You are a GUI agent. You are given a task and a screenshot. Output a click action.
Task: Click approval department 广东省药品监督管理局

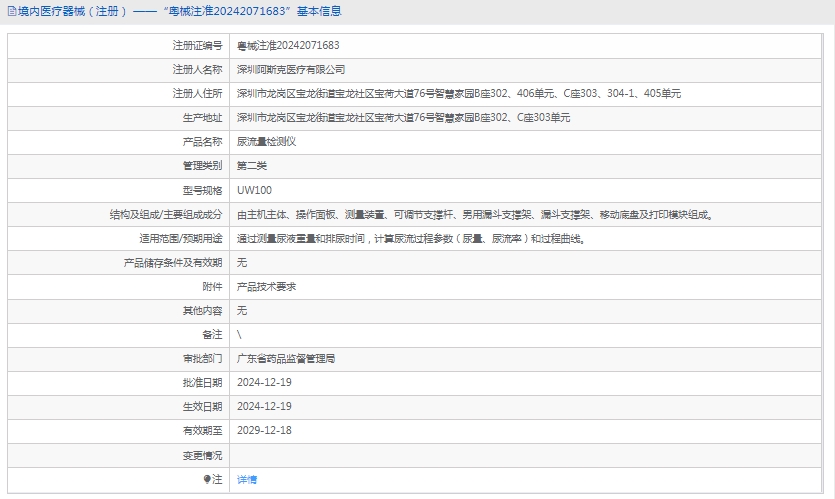click(x=285, y=358)
